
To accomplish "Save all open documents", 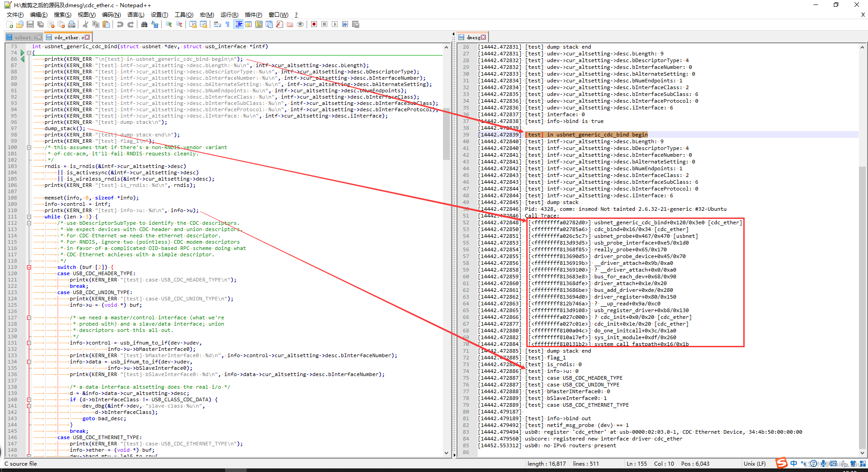I will click(x=40, y=24).
